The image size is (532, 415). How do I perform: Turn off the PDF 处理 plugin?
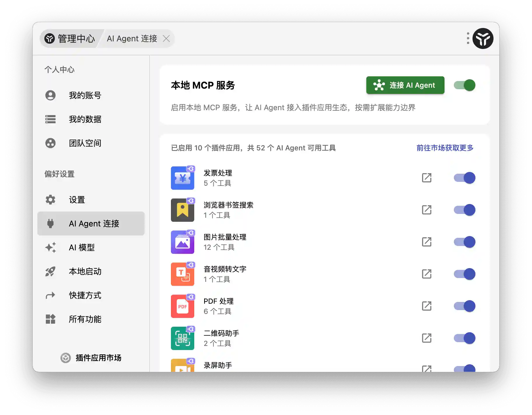point(464,306)
